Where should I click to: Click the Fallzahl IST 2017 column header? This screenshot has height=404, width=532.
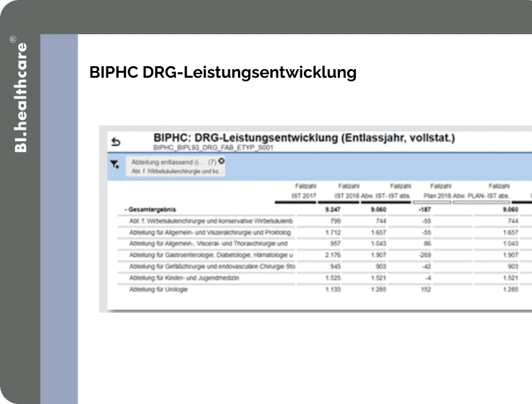click(x=304, y=191)
